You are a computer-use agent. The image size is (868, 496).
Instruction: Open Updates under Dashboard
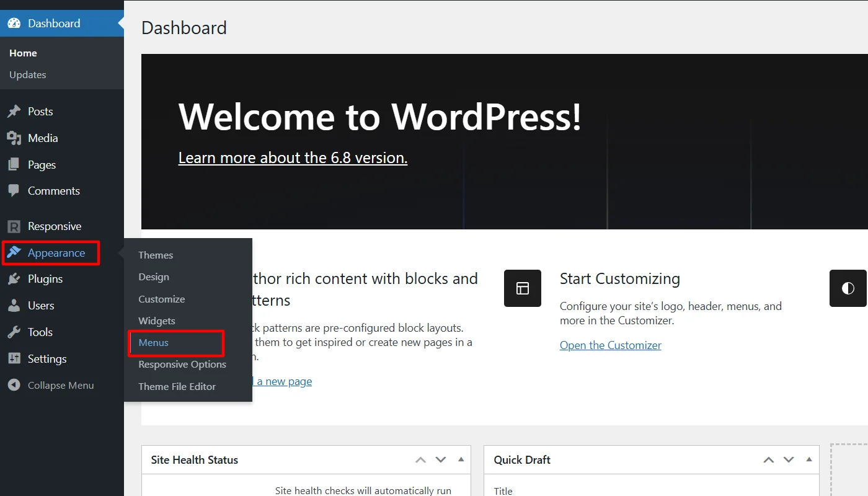pos(28,75)
